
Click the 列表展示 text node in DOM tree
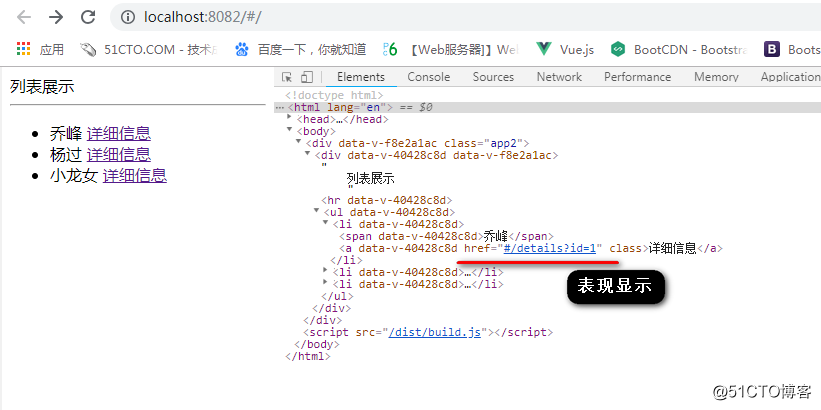[x=371, y=179]
